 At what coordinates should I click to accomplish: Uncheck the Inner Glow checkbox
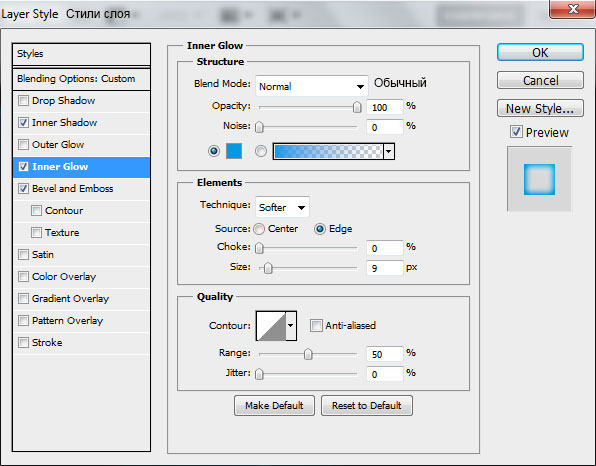(x=24, y=167)
